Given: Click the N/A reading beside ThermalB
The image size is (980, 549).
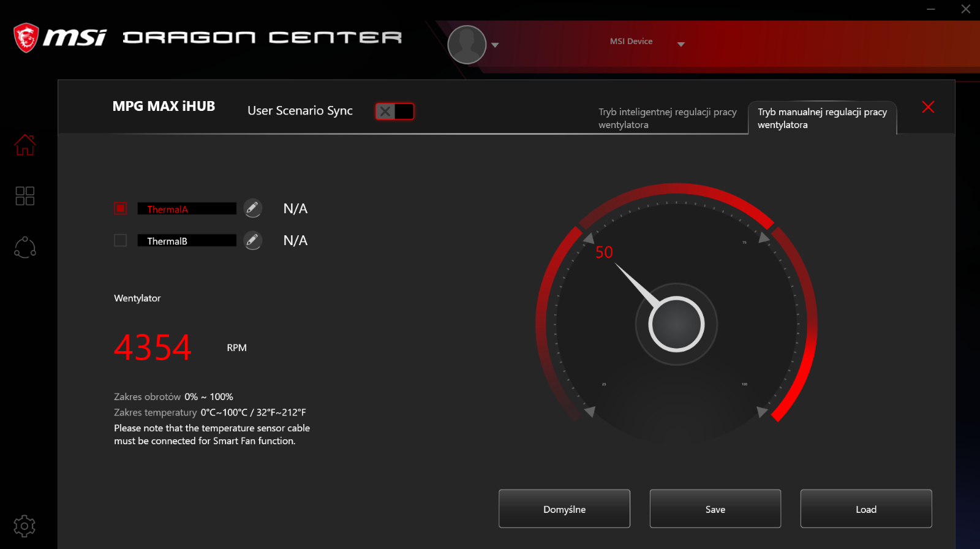Looking at the screenshot, I should tap(295, 241).
